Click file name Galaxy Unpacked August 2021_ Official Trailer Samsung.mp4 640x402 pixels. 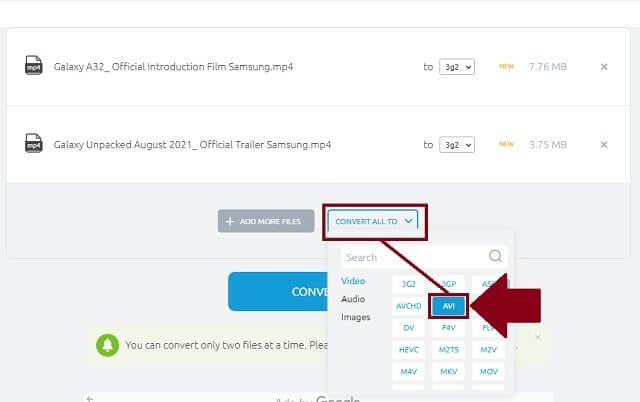click(x=192, y=144)
